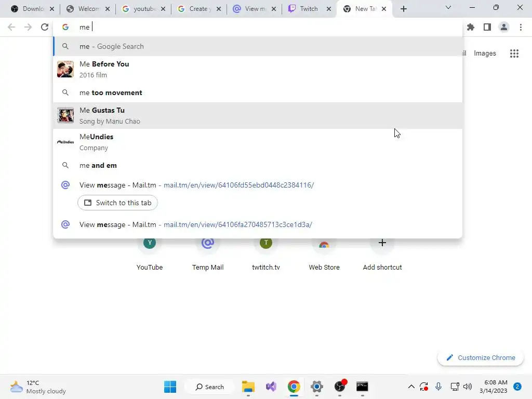Choose 'me too movement' suggestion
The width and height of the screenshot is (532, 399).
pos(258,92)
